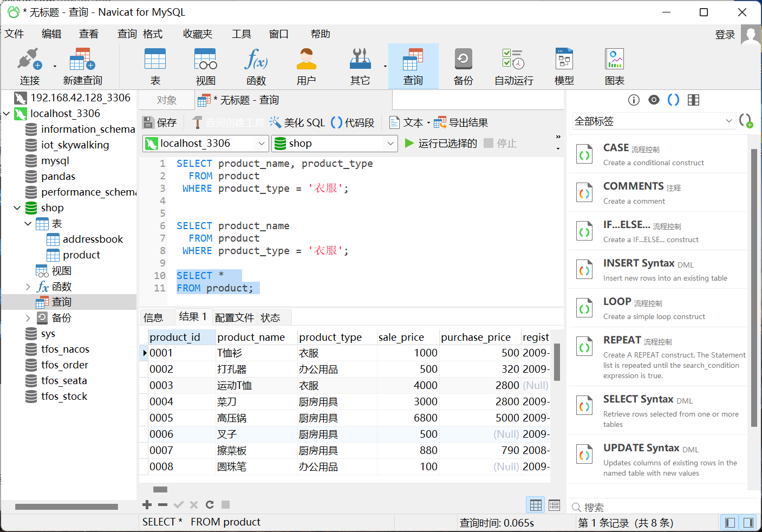The width and height of the screenshot is (762, 532).
Task: Collapse the localhost_3306 connection tree
Action: coord(6,114)
